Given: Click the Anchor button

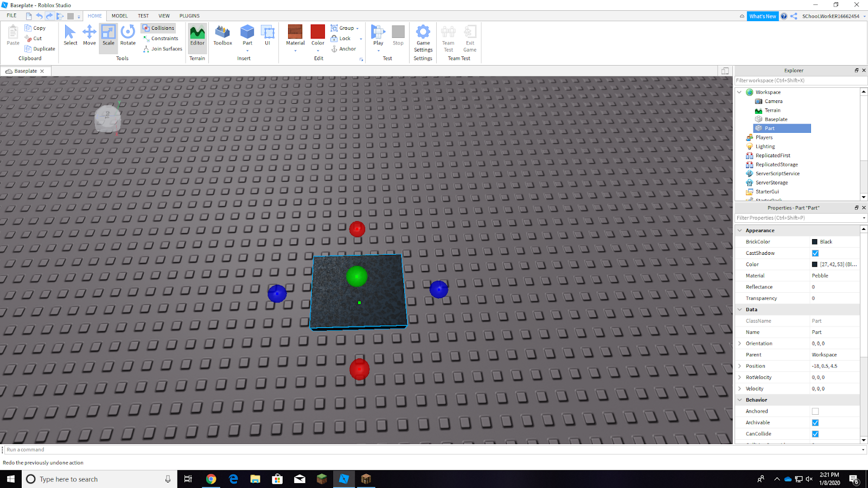Looking at the screenshot, I should pyautogui.click(x=343, y=49).
